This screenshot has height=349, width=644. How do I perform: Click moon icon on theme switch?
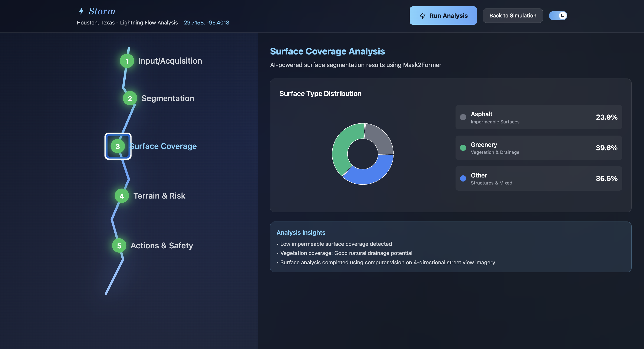(x=562, y=16)
